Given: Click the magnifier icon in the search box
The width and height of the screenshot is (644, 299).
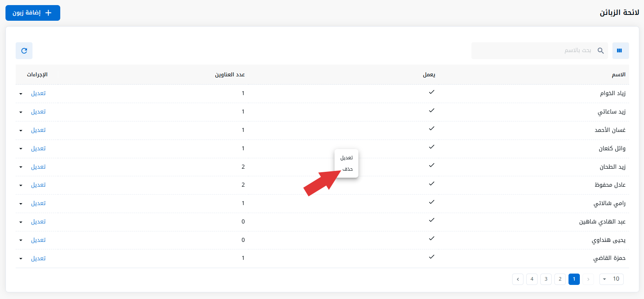Looking at the screenshot, I should 601,50.
